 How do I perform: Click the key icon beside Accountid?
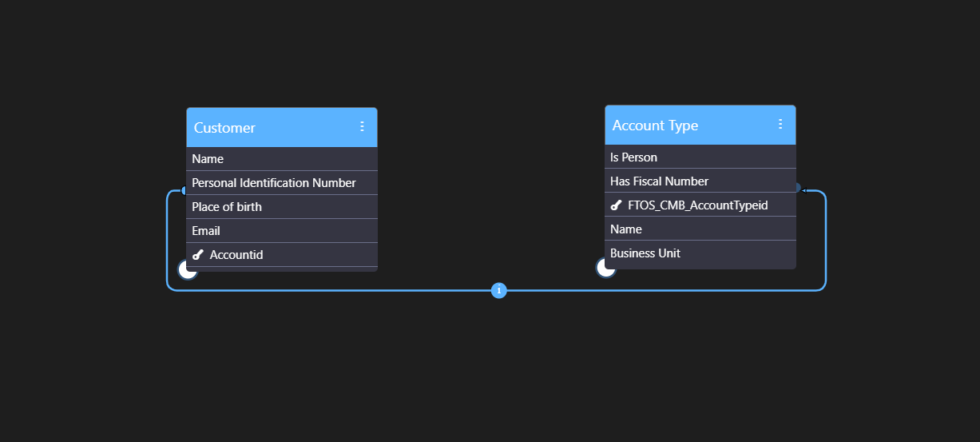[198, 255]
